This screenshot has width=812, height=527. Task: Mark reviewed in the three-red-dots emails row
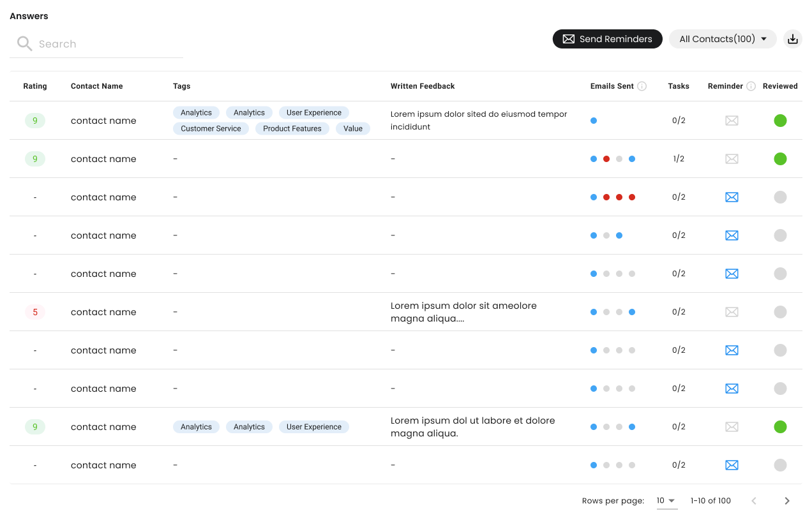780,197
